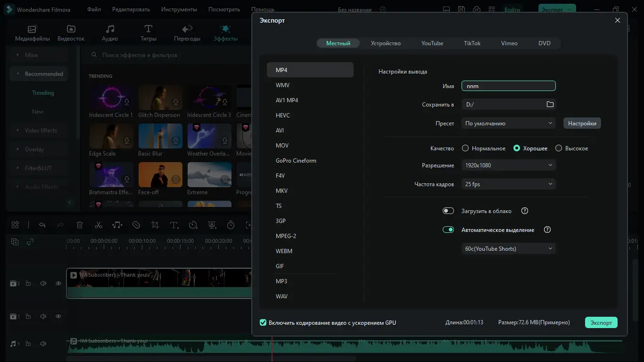The height and width of the screenshot is (362, 644).
Task: Select the crop tool in timeline toolbar
Action: (x=155, y=225)
